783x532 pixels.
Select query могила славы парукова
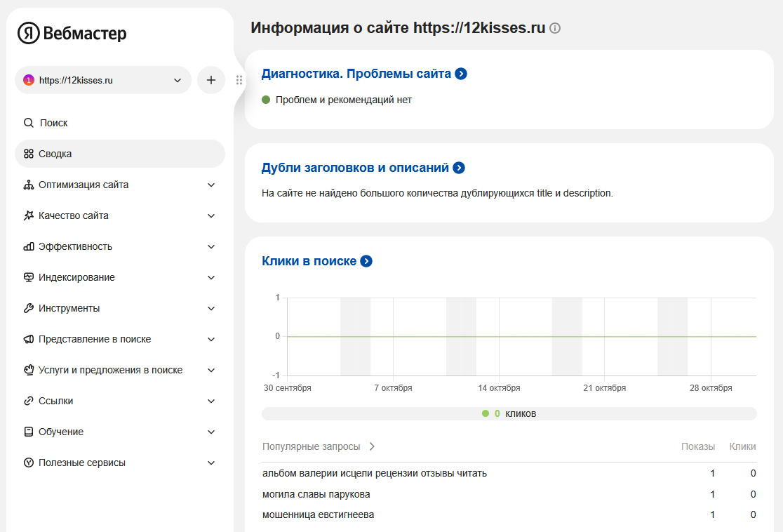(x=316, y=495)
